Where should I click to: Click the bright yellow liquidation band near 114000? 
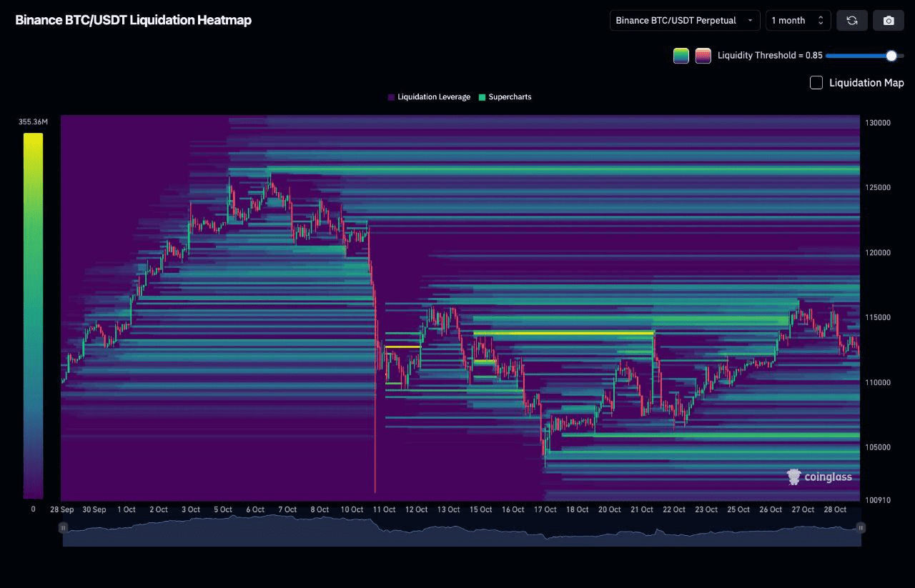[x=563, y=333]
